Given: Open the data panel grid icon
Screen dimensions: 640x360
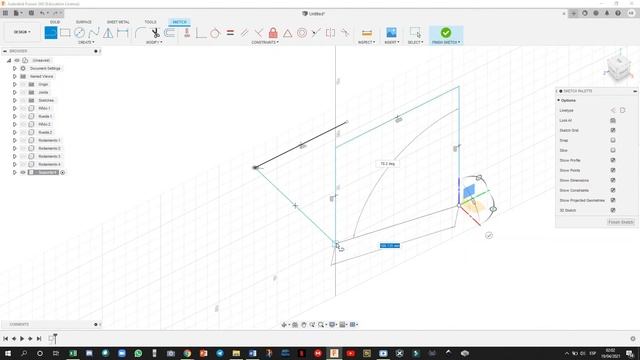Looking at the screenshot, I should pyautogui.click(x=5, y=13).
